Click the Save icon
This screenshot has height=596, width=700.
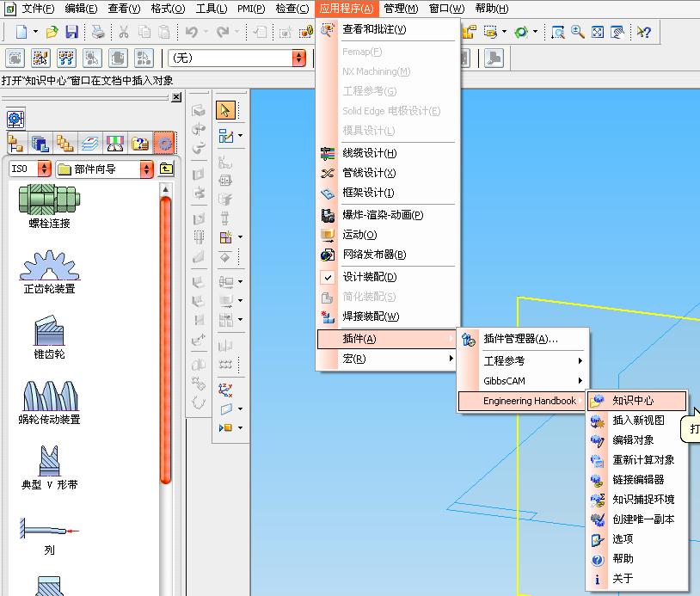(71, 32)
